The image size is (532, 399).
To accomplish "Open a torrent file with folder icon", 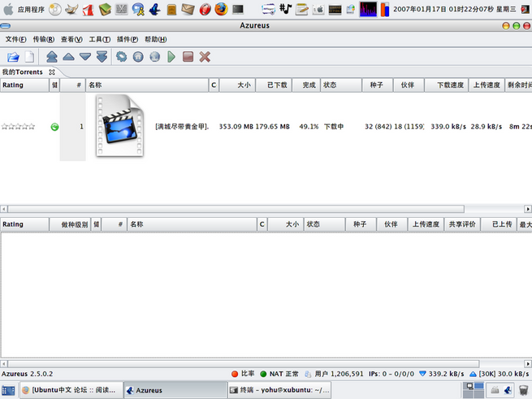I will 13,57.
